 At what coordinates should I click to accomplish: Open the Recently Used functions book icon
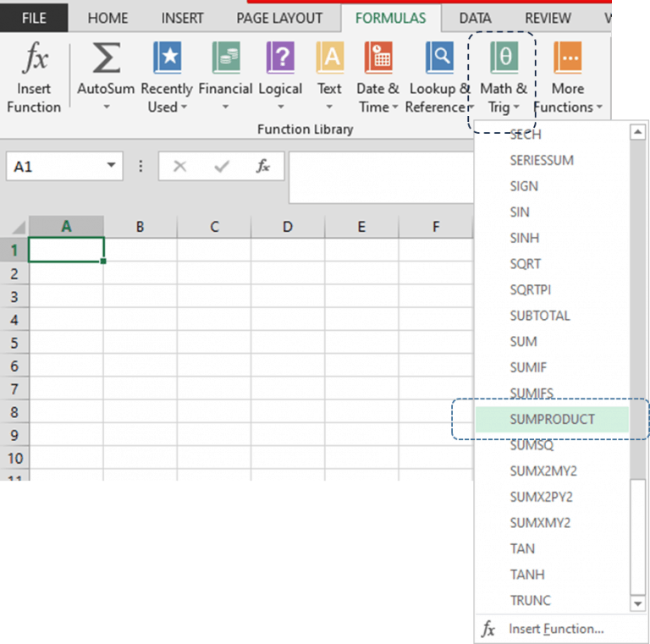click(x=167, y=58)
